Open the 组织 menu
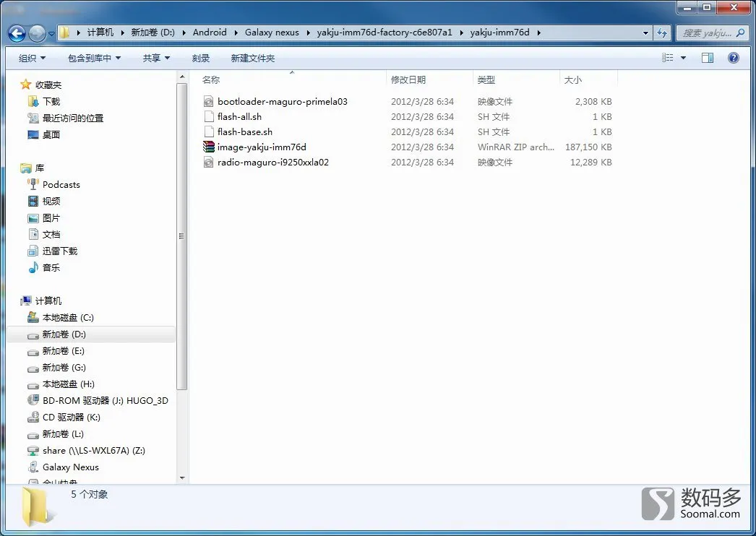756x536 pixels. 32,58
